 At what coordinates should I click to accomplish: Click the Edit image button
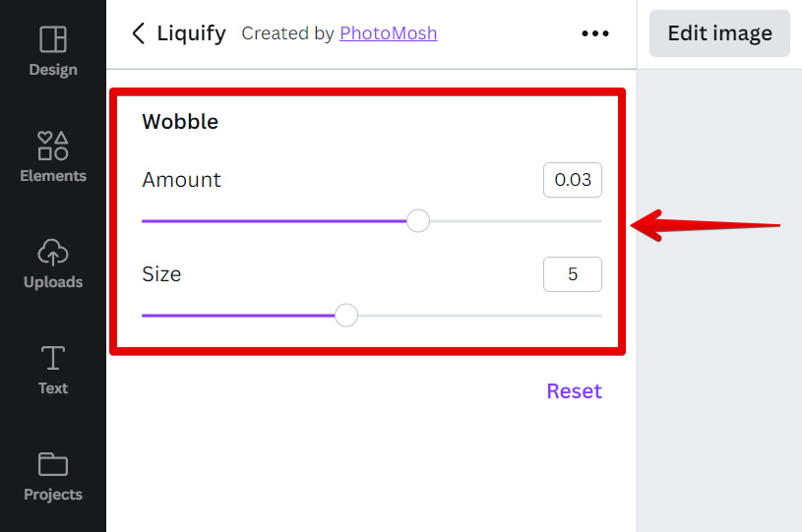(719, 33)
